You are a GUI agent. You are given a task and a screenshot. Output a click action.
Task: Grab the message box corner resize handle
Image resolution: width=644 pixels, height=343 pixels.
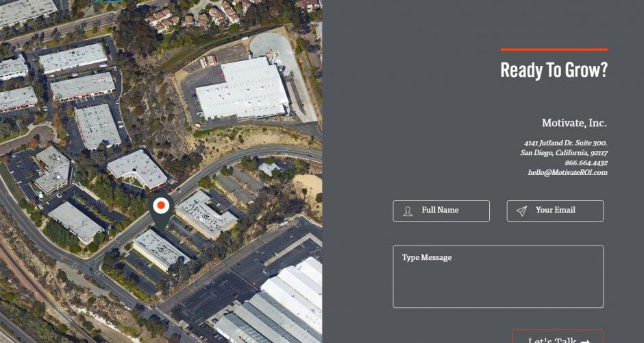[x=602, y=305]
